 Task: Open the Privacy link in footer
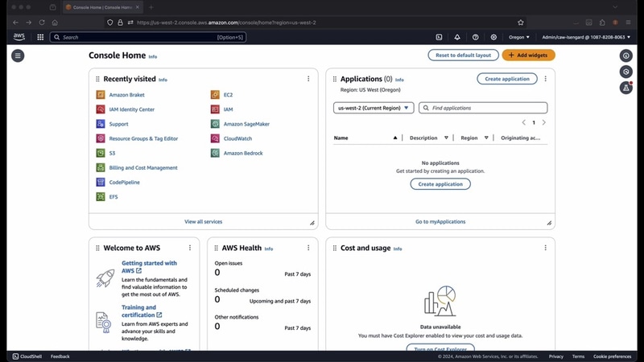(555, 356)
